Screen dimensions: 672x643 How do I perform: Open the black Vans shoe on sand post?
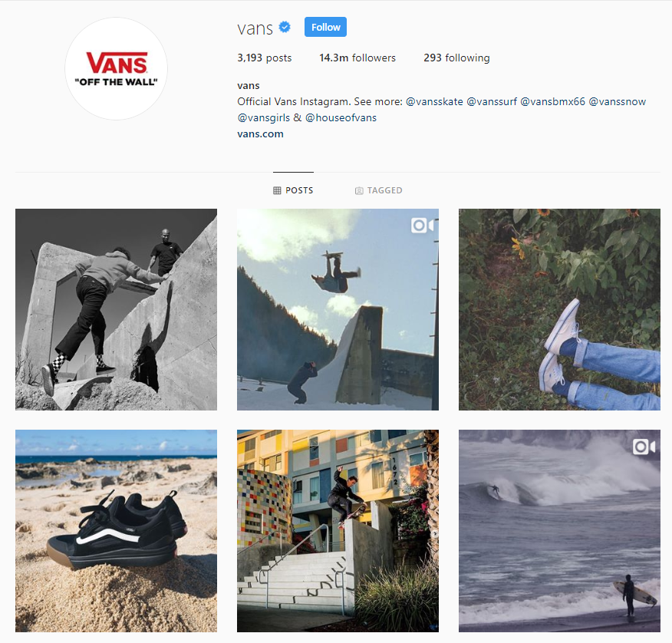tap(116, 531)
